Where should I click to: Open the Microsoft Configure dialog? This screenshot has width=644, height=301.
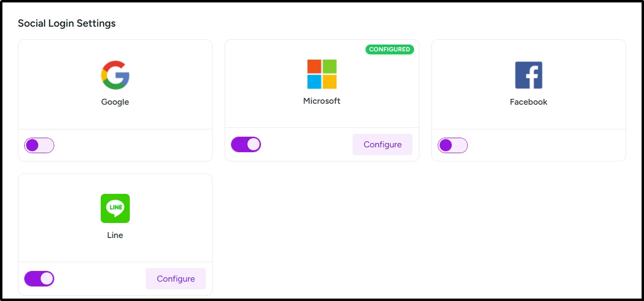pyautogui.click(x=382, y=144)
